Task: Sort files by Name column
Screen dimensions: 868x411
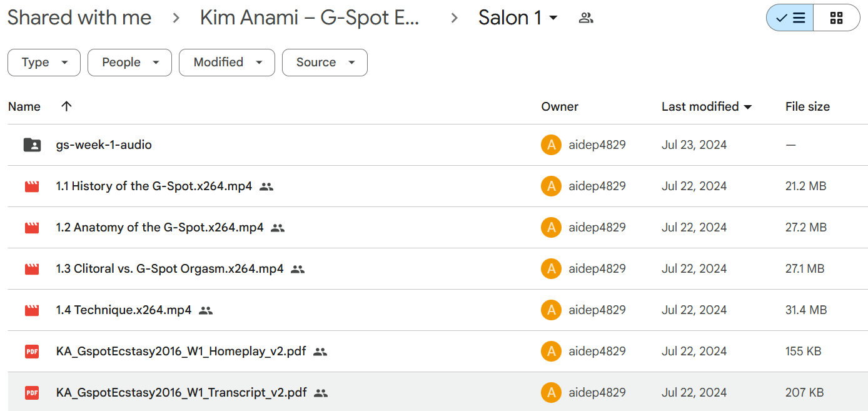Action: point(24,106)
